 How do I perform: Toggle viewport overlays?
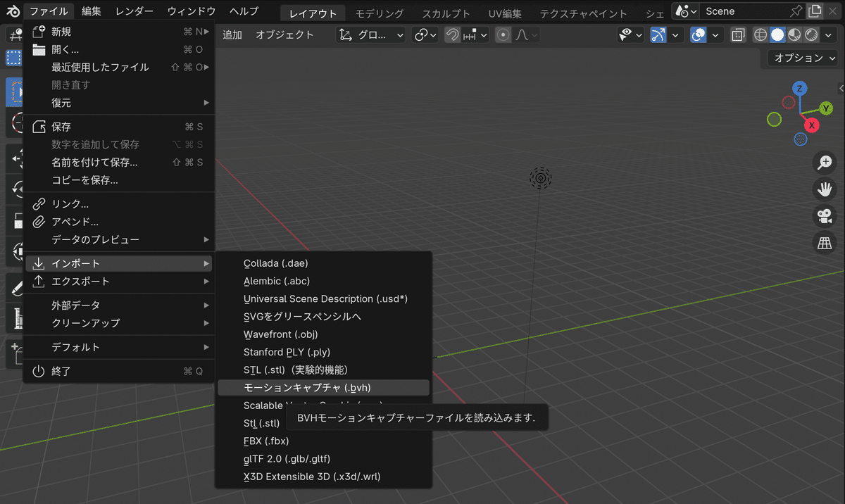(699, 34)
